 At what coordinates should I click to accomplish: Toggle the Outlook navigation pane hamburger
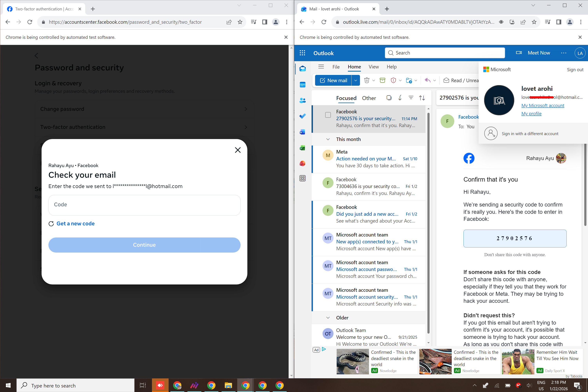pos(321,67)
